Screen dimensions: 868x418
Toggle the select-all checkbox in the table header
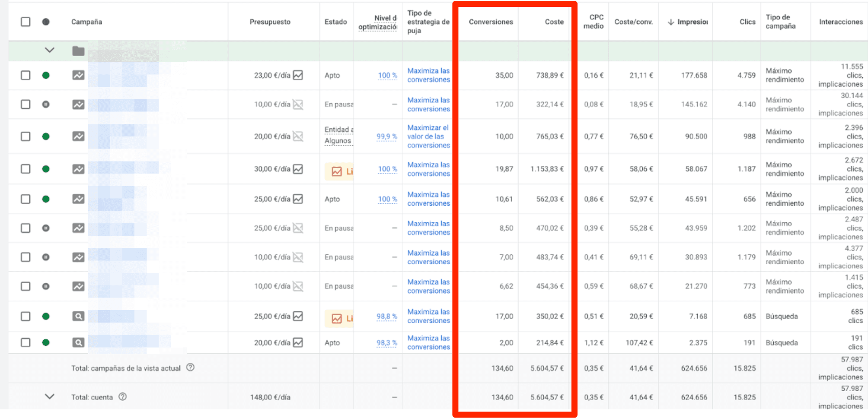tap(26, 22)
